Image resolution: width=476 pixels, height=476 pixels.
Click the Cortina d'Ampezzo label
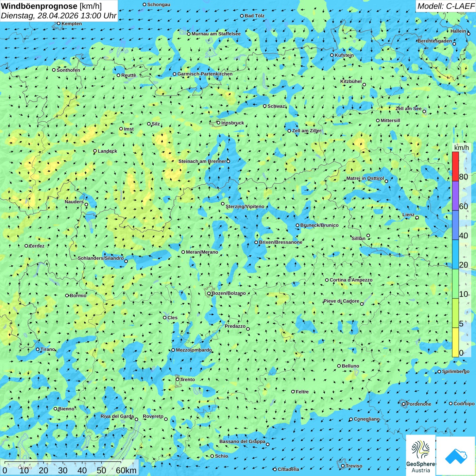351,280
